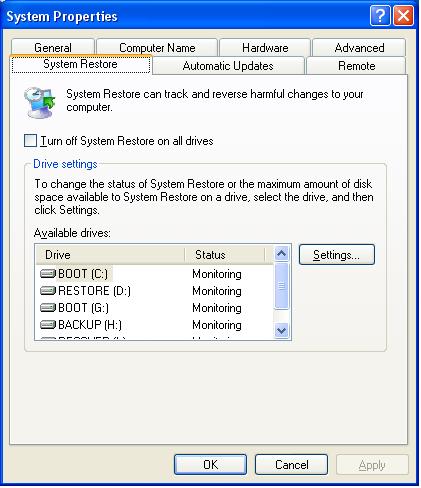Viewport: 421px width, 488px height.
Task: Open the Automatic Updates tab
Action: point(228,65)
